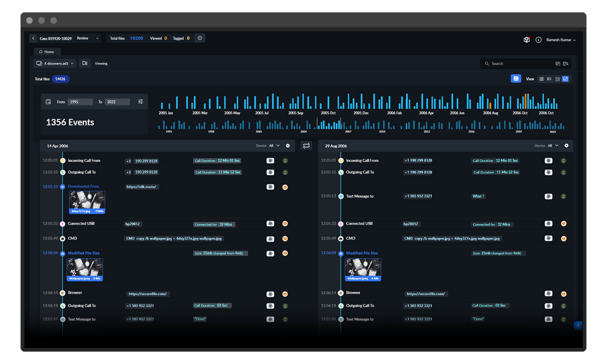This screenshot has width=607, height=364.
Task: Switch to grid view layout
Action: 541,79
